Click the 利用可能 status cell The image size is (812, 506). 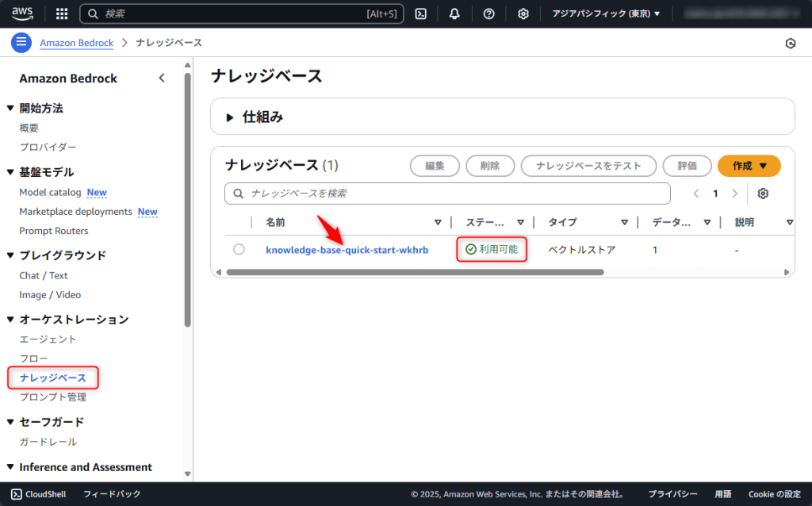(x=492, y=249)
